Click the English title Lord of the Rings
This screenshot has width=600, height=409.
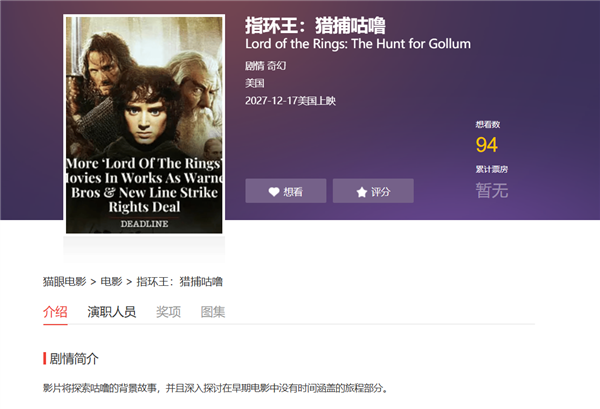(x=358, y=44)
